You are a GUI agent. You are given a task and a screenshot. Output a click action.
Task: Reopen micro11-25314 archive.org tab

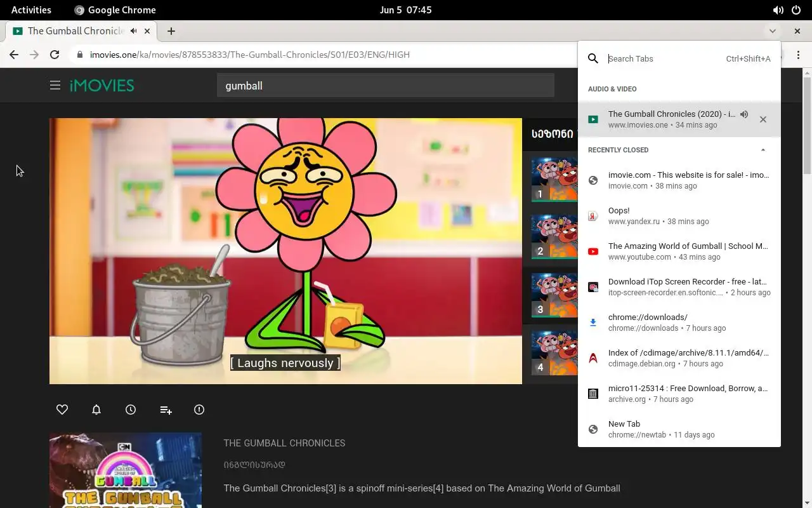click(679, 394)
